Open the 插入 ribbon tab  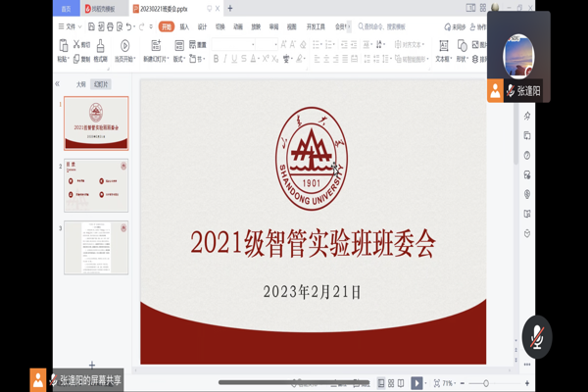(x=184, y=26)
